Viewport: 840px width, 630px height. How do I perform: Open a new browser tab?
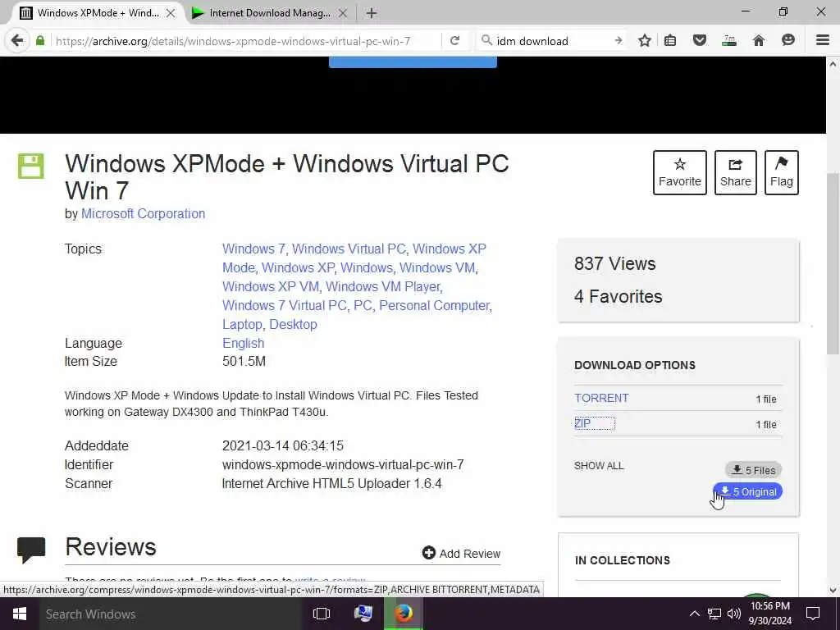(x=372, y=13)
